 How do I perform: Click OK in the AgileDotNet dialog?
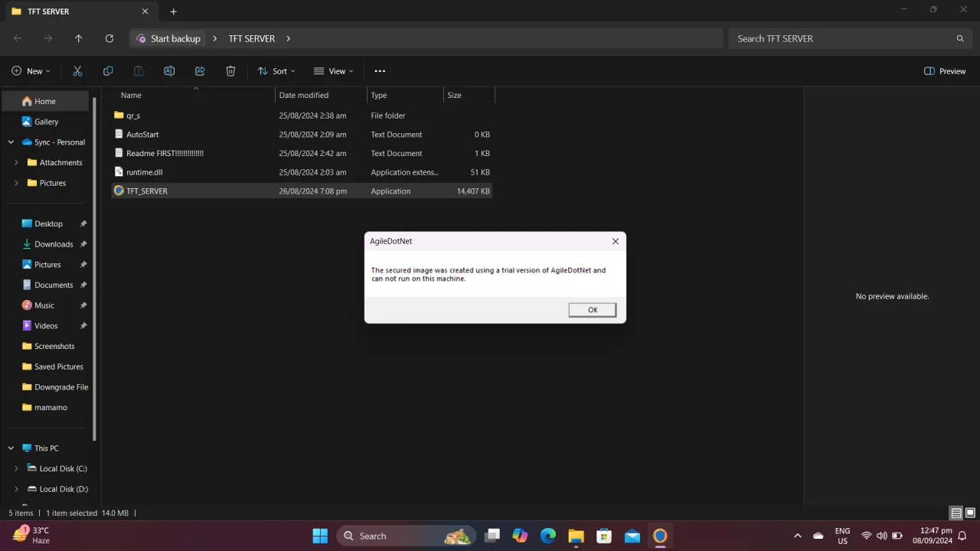(x=593, y=310)
